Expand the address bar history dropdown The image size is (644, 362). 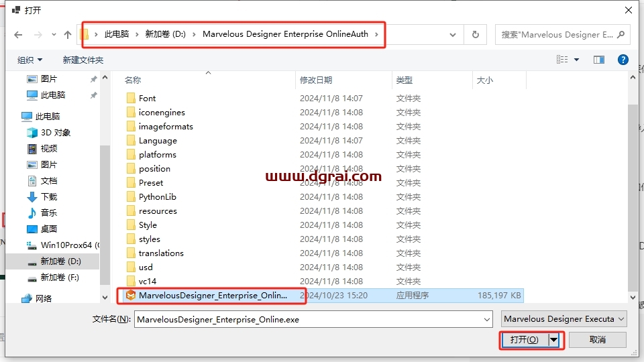453,35
